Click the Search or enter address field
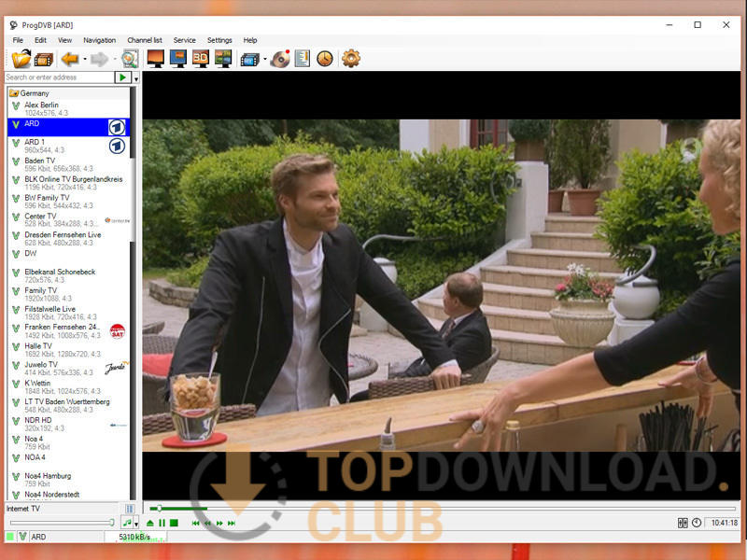This screenshot has width=747, height=560. point(59,77)
